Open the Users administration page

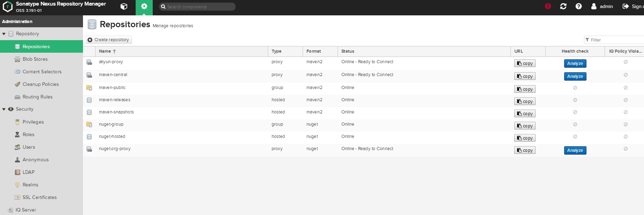(29, 147)
